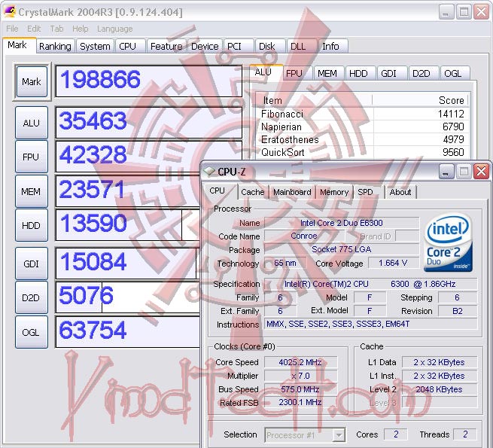Screen dimensions: 493x448
Task: Open the File menu in CrystalMark
Action: pos(12,29)
